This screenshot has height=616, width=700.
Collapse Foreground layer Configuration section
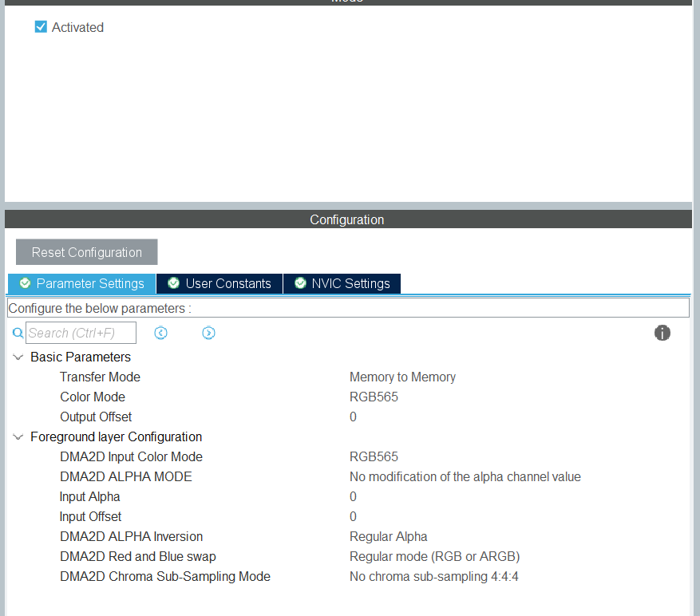(18, 436)
